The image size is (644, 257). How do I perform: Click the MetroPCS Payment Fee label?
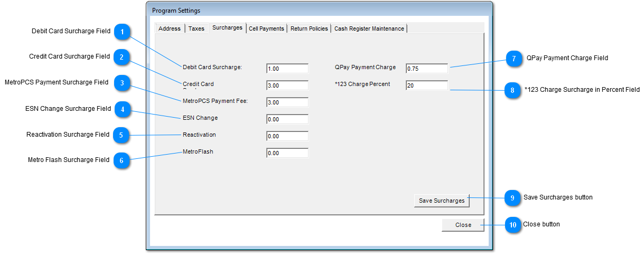[x=215, y=101]
